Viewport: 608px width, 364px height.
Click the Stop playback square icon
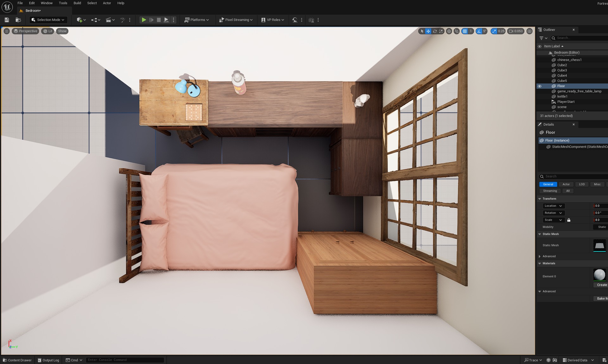click(159, 20)
